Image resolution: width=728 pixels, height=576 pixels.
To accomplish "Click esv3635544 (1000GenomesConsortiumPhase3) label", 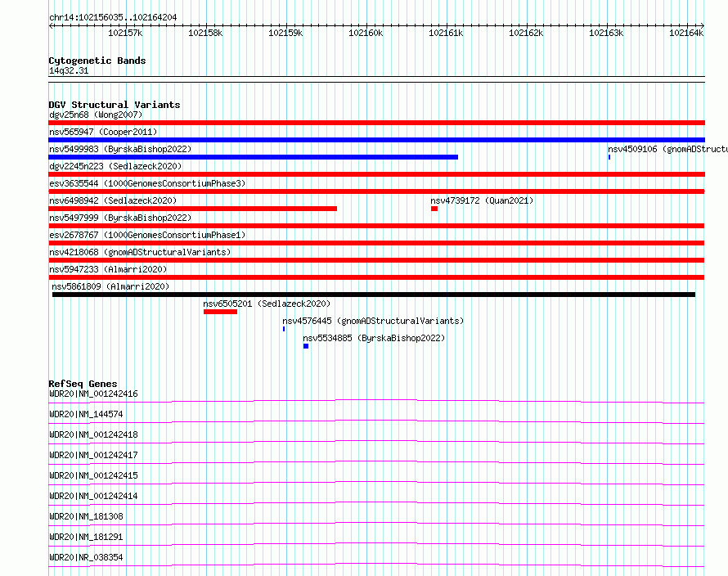I will coord(147,183).
